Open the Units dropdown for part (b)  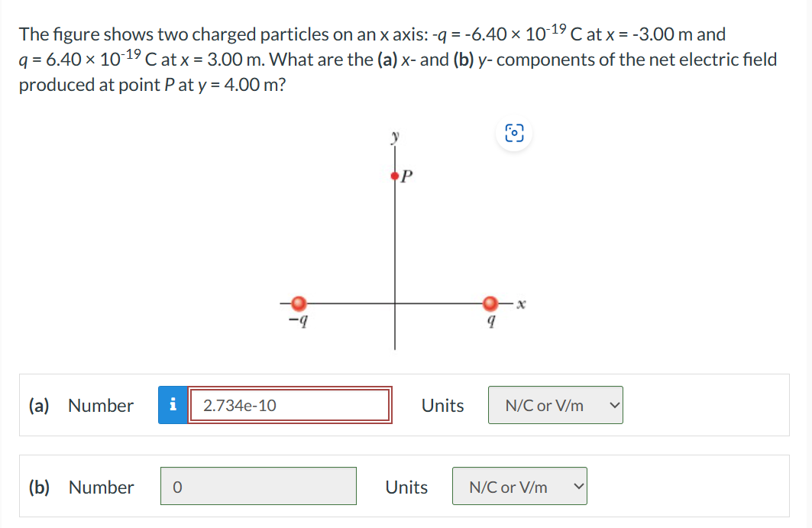point(519,486)
